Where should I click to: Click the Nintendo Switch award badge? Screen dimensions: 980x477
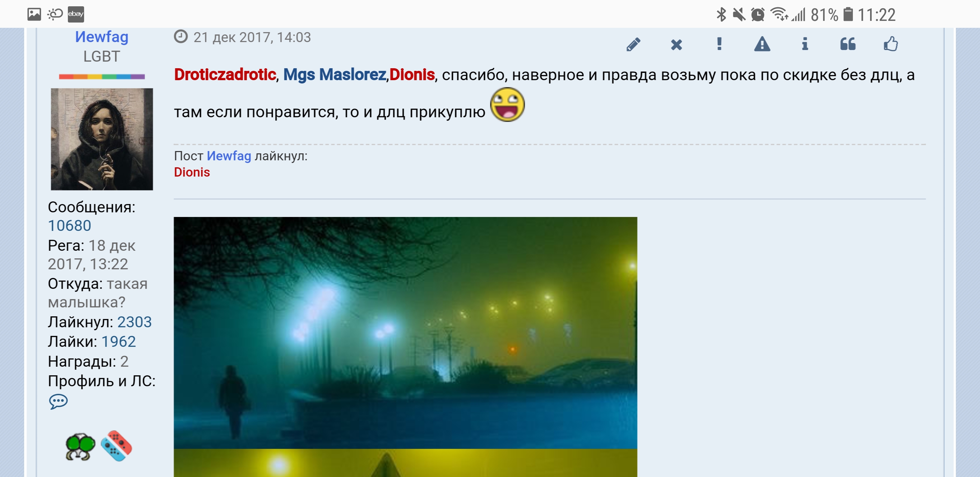tap(117, 446)
